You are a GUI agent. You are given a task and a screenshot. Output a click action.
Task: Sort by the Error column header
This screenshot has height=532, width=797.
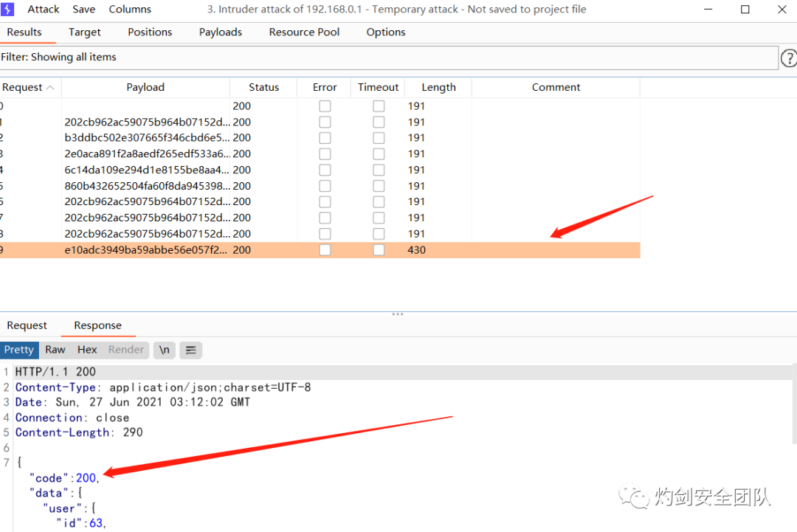[x=325, y=87]
